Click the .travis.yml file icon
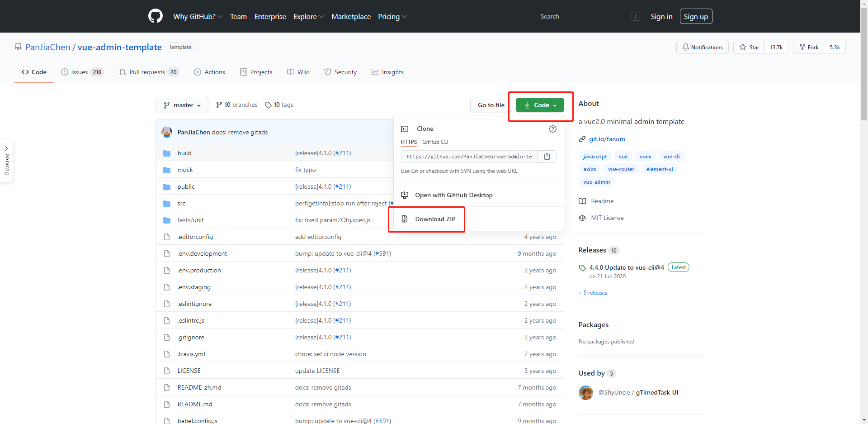The height and width of the screenshot is (424, 868). pyautogui.click(x=167, y=354)
